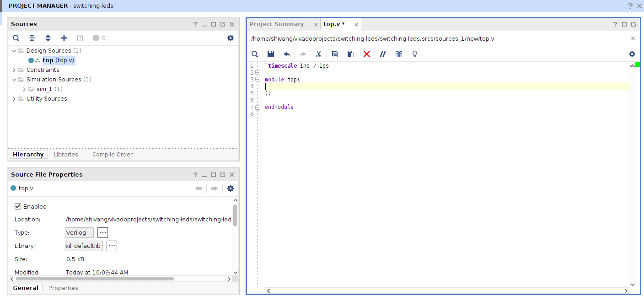
Task: Uncheck the Enabled checkbox
Action: tap(18, 206)
